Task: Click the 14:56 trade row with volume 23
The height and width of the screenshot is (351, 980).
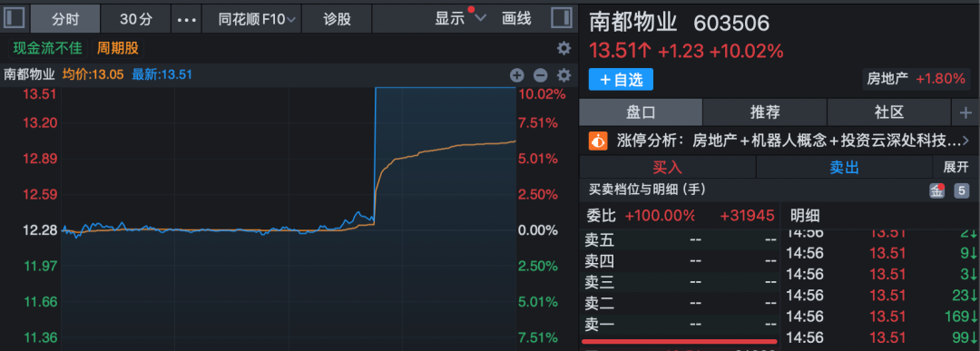Action: click(881, 295)
